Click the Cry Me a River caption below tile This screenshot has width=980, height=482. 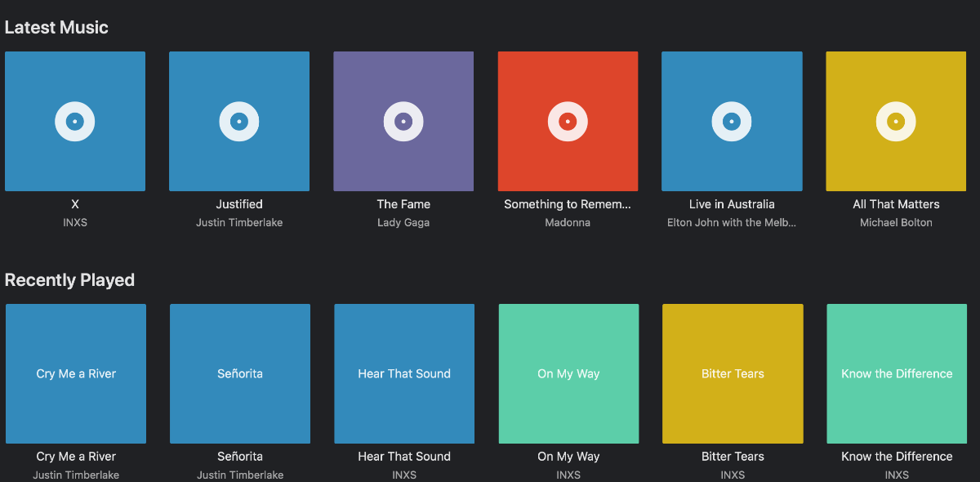[76, 457]
